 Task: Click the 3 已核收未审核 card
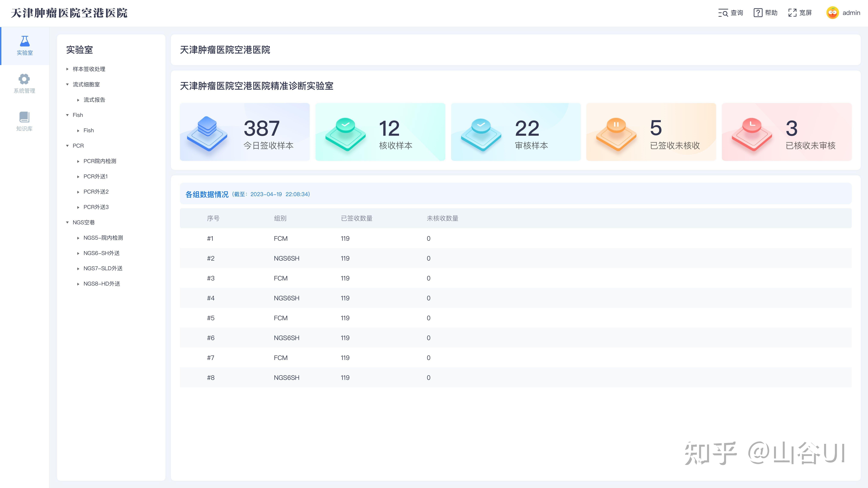coord(787,132)
